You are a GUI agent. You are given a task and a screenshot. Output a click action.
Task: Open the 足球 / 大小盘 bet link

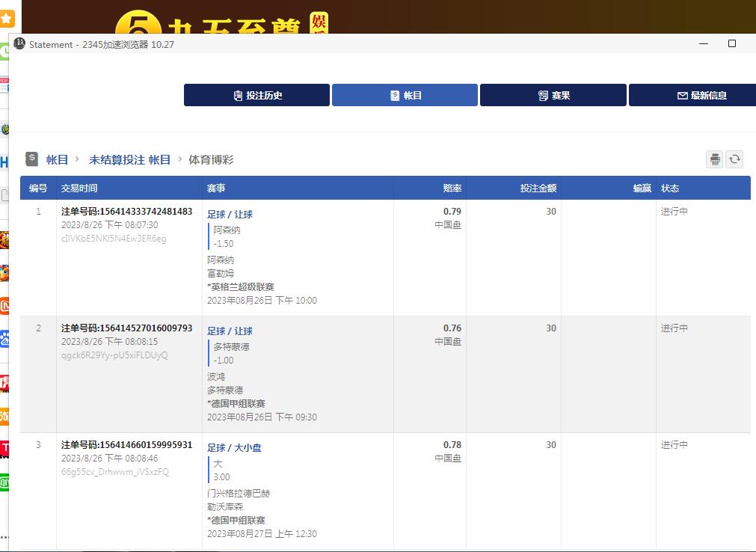(x=234, y=448)
